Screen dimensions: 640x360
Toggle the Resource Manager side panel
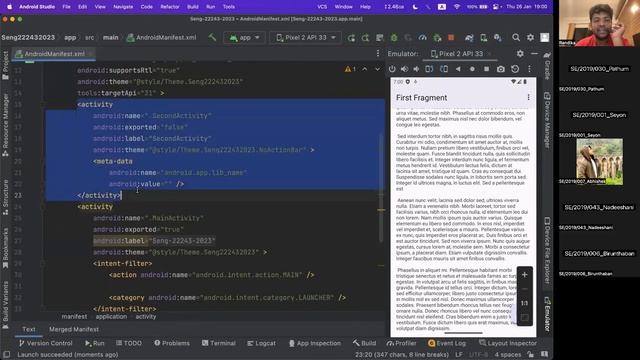coord(5,124)
